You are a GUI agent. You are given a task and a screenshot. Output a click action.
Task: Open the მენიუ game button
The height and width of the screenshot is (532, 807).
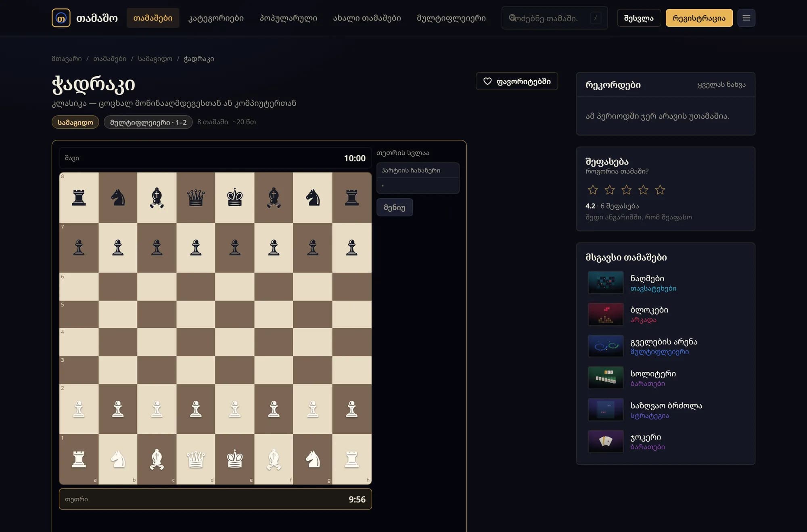pos(395,207)
